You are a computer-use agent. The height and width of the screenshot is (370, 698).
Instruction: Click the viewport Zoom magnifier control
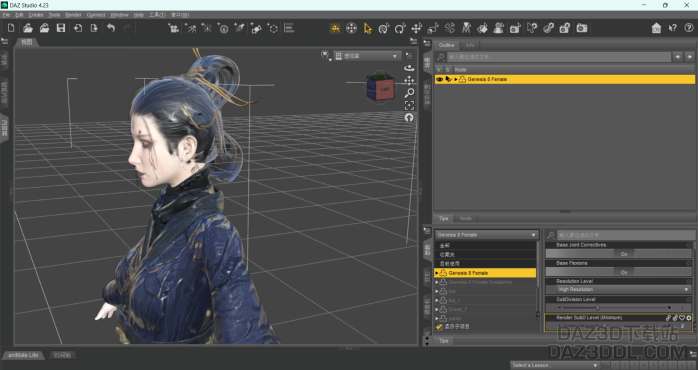409,93
